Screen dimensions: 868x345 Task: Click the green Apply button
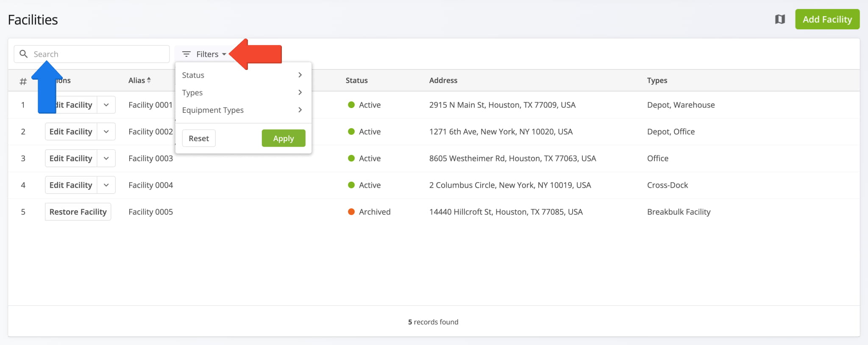pyautogui.click(x=284, y=138)
